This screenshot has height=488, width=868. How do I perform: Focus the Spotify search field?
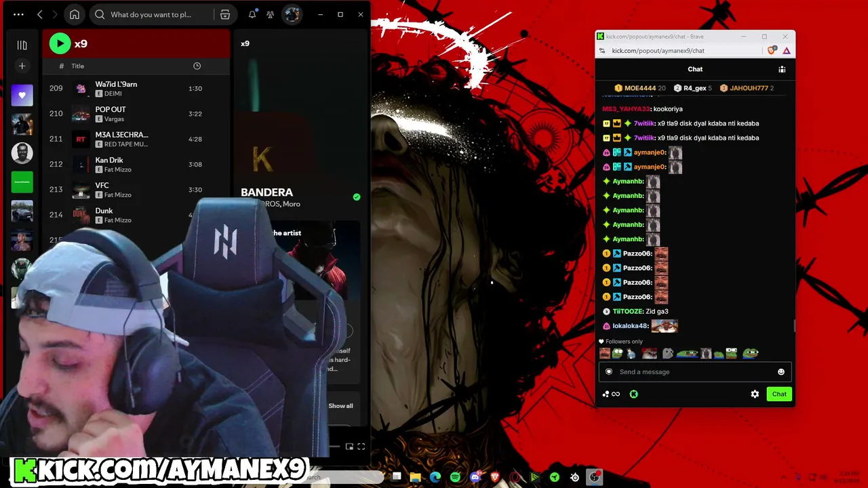tap(151, 14)
